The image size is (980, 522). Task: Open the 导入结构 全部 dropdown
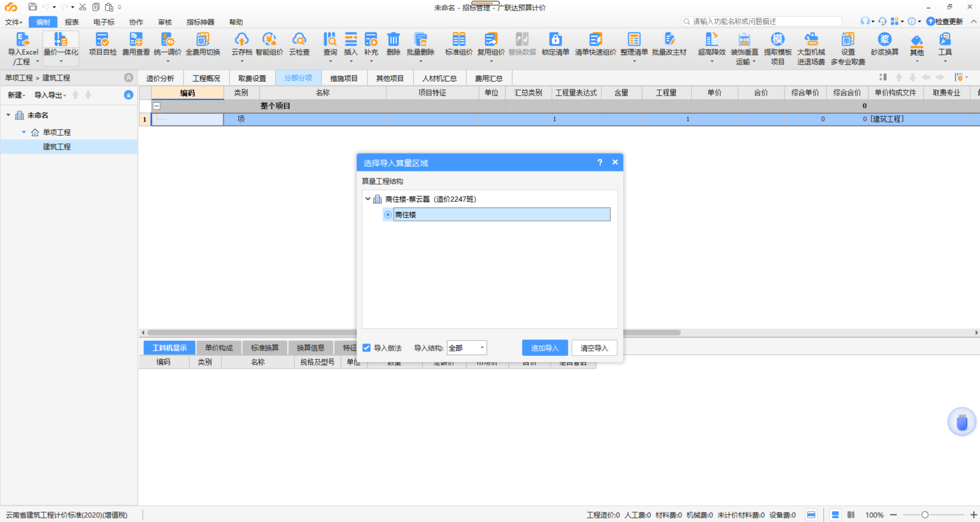click(x=467, y=348)
